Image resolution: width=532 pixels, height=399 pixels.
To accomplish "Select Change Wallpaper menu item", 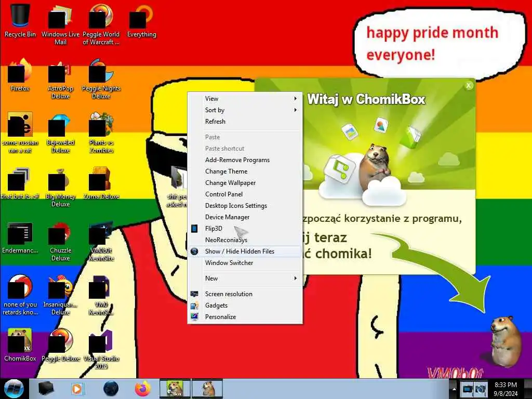I will pyautogui.click(x=245, y=183).
